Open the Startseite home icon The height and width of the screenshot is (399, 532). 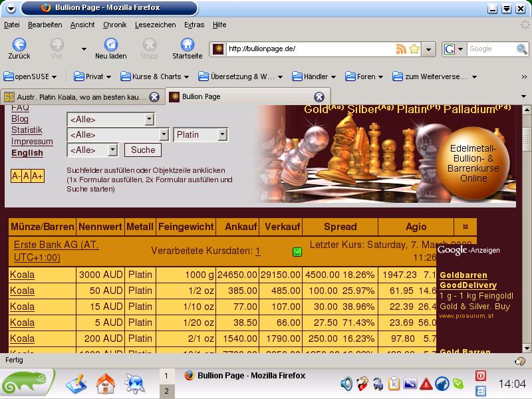(188, 45)
